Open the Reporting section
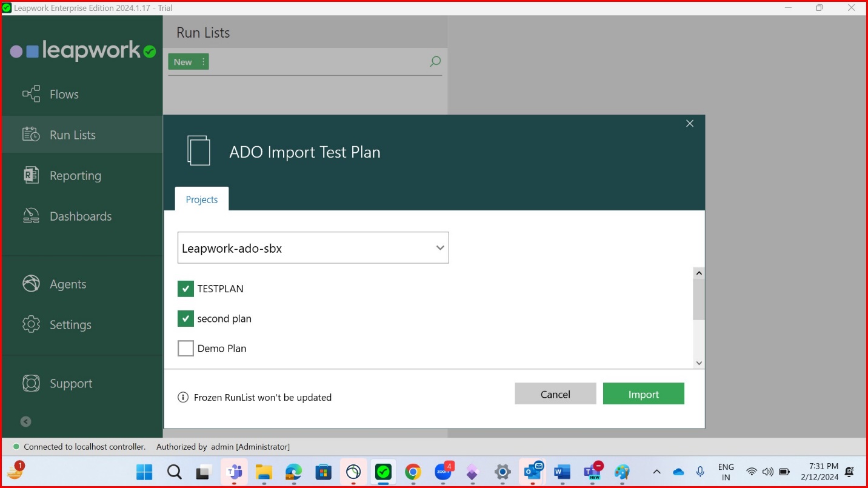Image resolution: width=868 pixels, height=488 pixels. [x=30, y=175]
